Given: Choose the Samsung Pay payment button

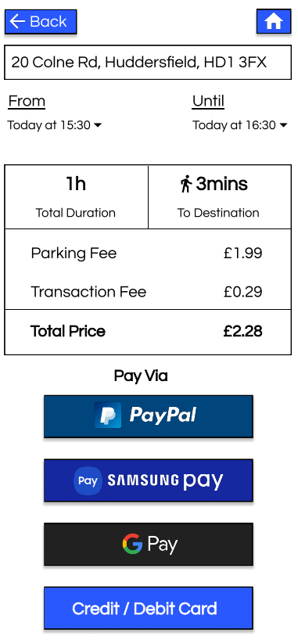Looking at the screenshot, I should click(148, 480).
